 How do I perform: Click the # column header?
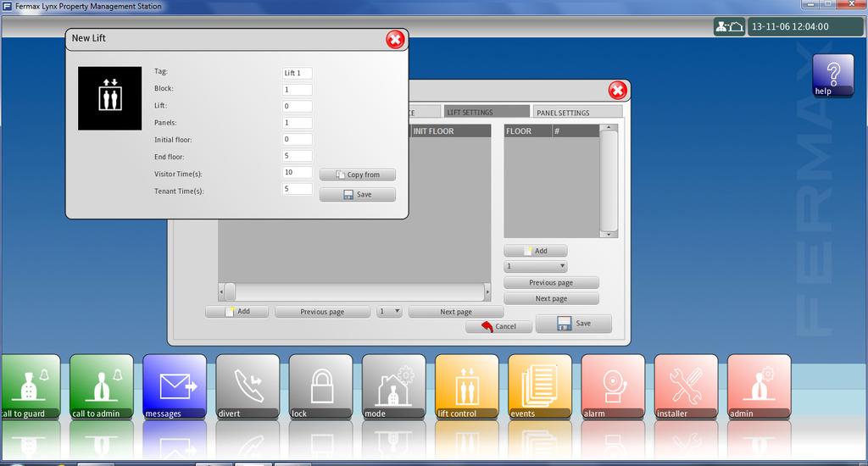coord(576,131)
